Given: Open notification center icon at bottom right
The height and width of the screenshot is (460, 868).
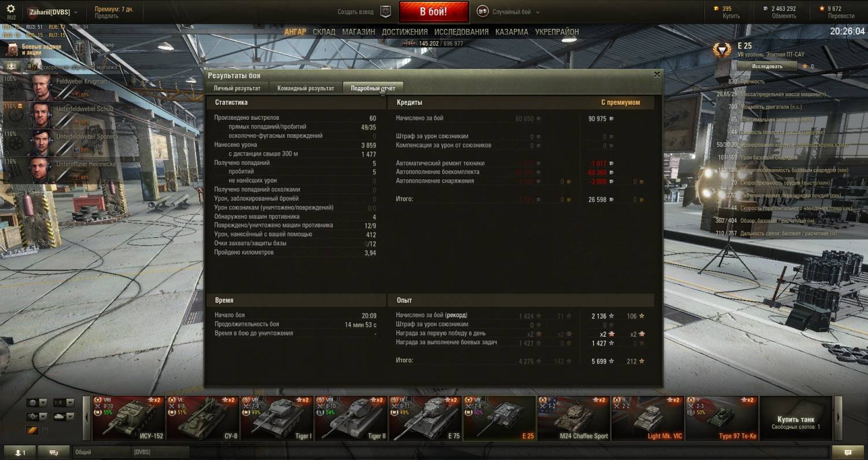Looking at the screenshot, I should tap(848, 452).
